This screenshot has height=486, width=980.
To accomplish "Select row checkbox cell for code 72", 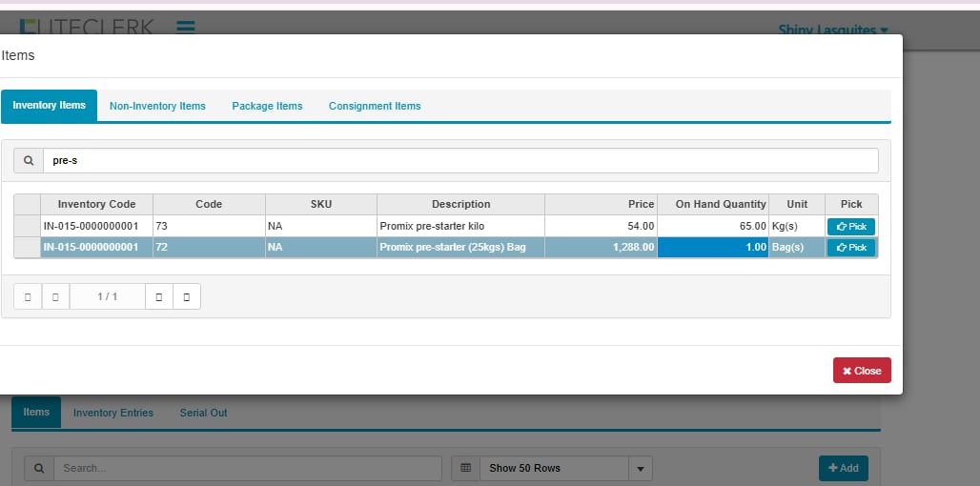I will 27,248.
